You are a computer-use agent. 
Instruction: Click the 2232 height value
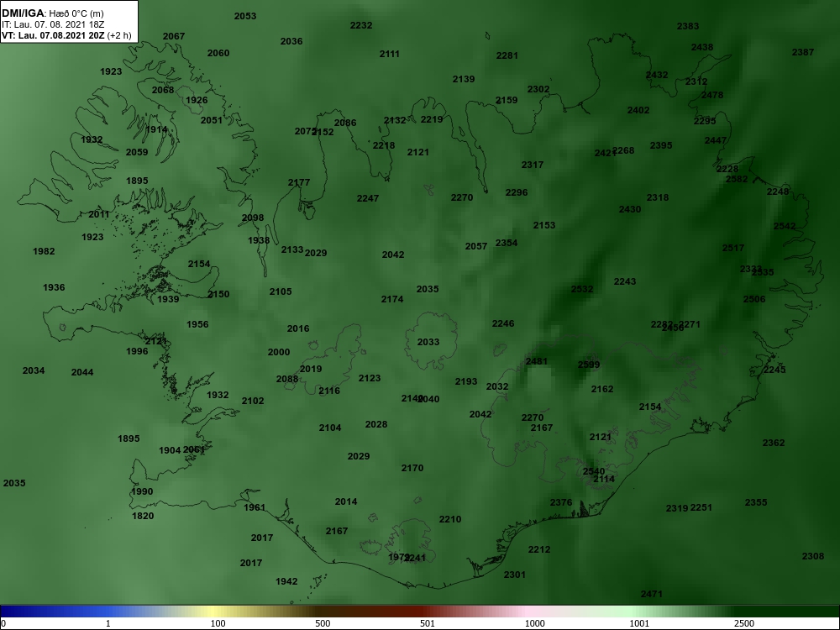361,25
